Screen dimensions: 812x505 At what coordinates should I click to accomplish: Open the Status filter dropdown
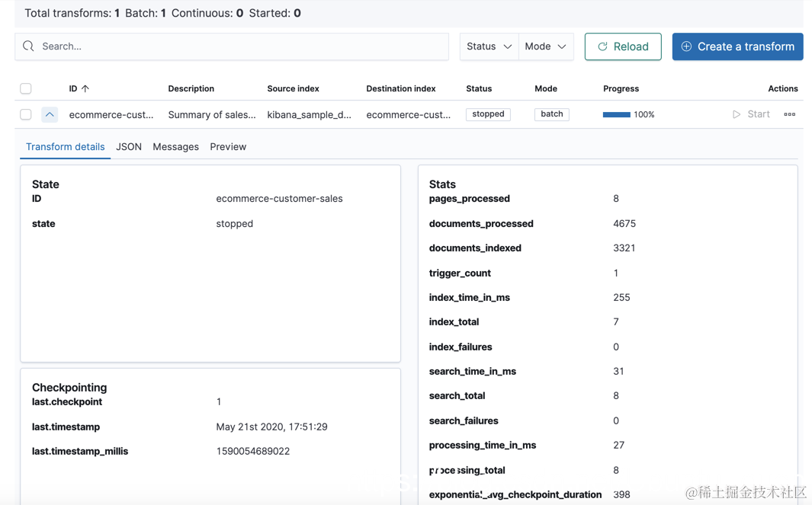[489, 46]
